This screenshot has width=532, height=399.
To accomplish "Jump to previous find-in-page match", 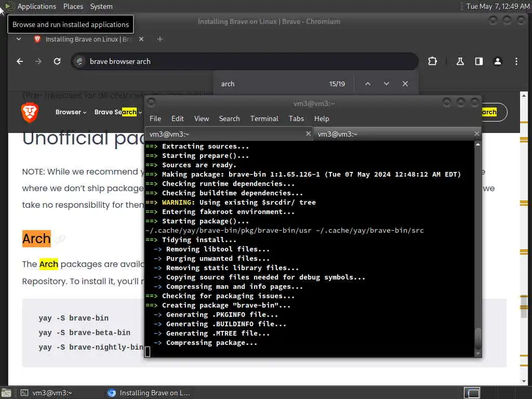I will tap(368, 84).
